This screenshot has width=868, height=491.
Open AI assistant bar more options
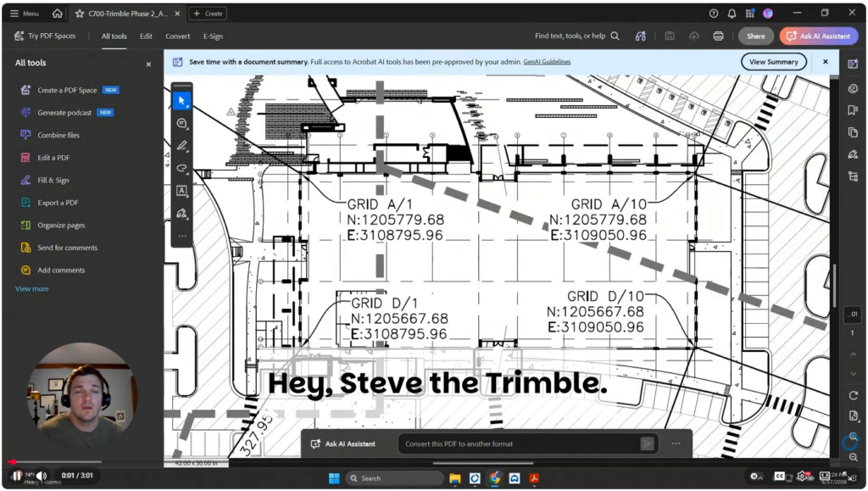click(676, 444)
